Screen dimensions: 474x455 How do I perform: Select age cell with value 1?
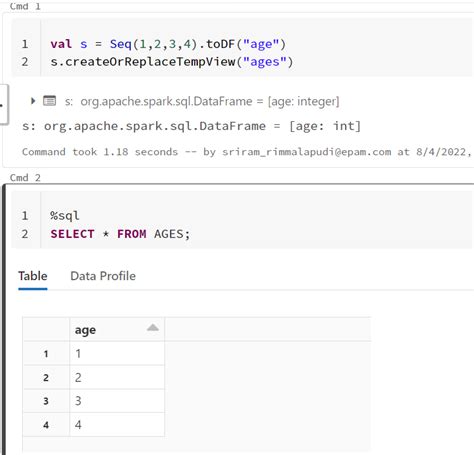coord(117,353)
